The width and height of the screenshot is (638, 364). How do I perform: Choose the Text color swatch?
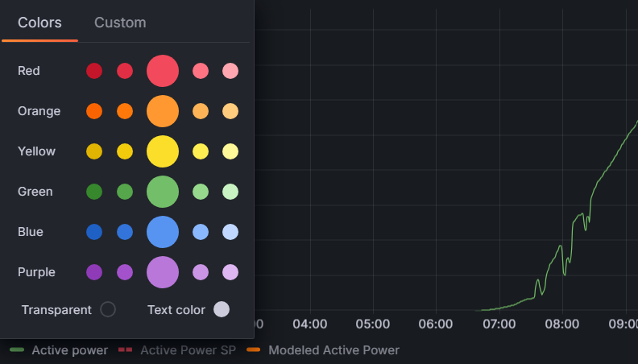coord(222,309)
